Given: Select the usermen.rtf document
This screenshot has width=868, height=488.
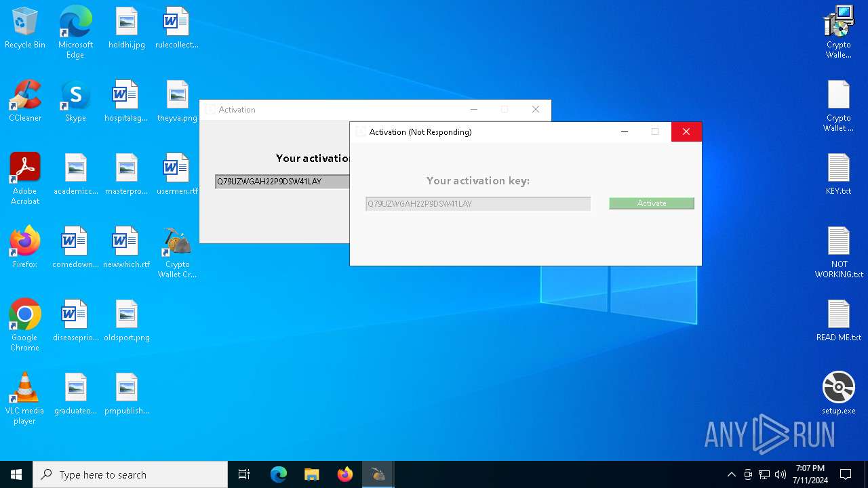Looking at the screenshot, I should pos(177,175).
